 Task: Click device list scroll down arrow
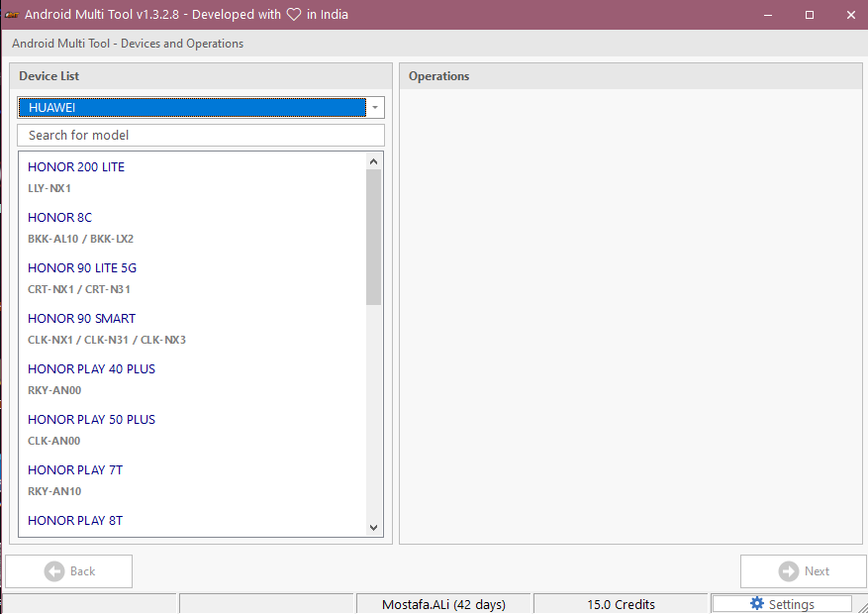coord(374,528)
